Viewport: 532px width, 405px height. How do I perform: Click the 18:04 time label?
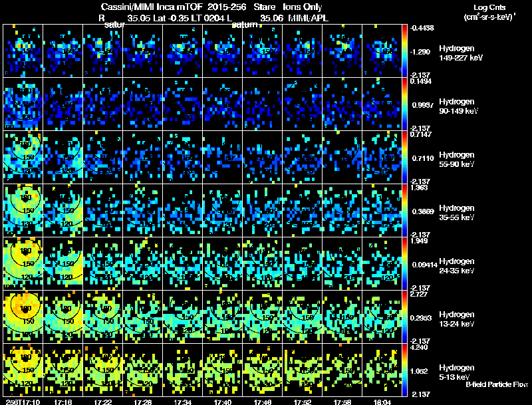383,402
